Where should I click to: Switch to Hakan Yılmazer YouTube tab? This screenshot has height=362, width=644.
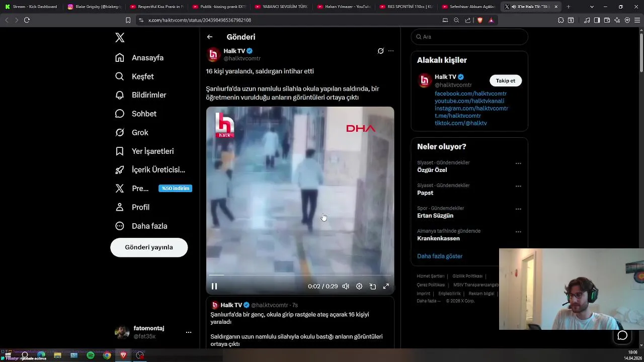point(344,7)
